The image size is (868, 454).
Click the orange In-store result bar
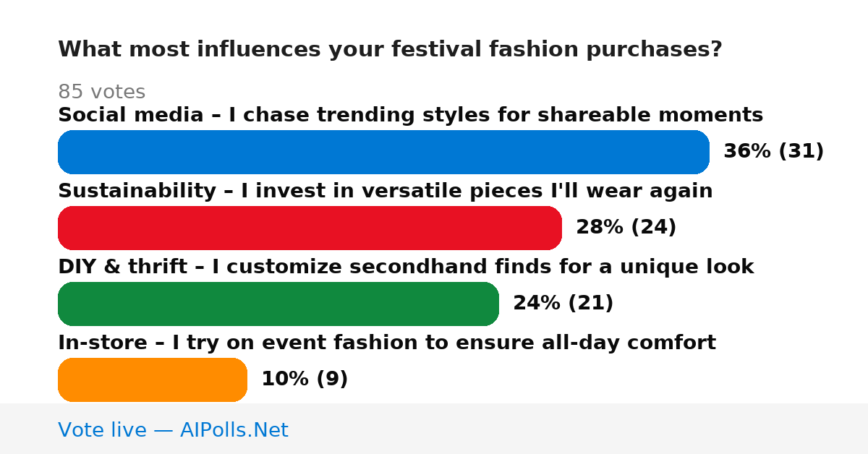[x=153, y=380]
